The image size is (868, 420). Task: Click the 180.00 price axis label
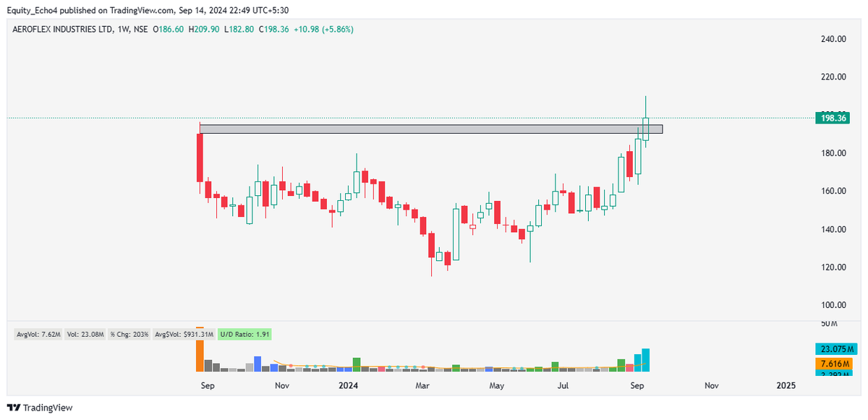832,153
